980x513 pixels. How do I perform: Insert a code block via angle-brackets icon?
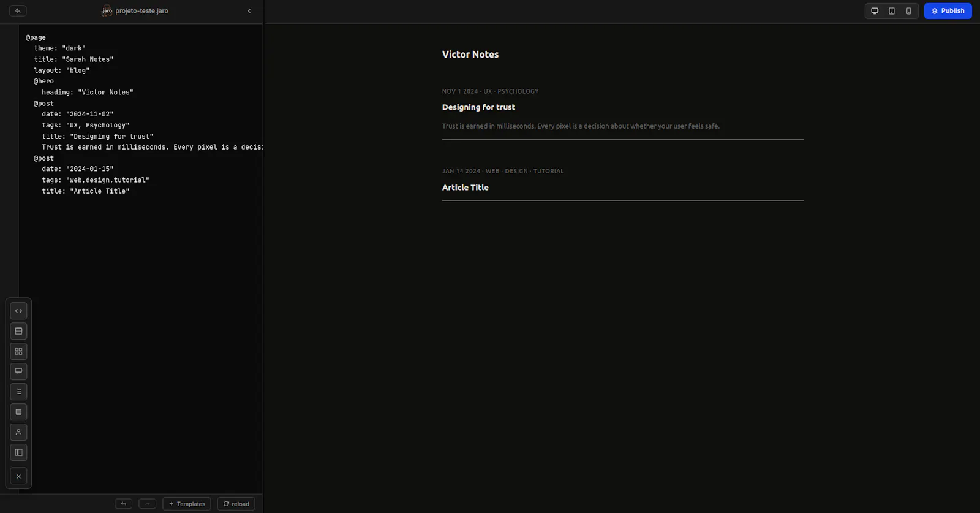18,311
